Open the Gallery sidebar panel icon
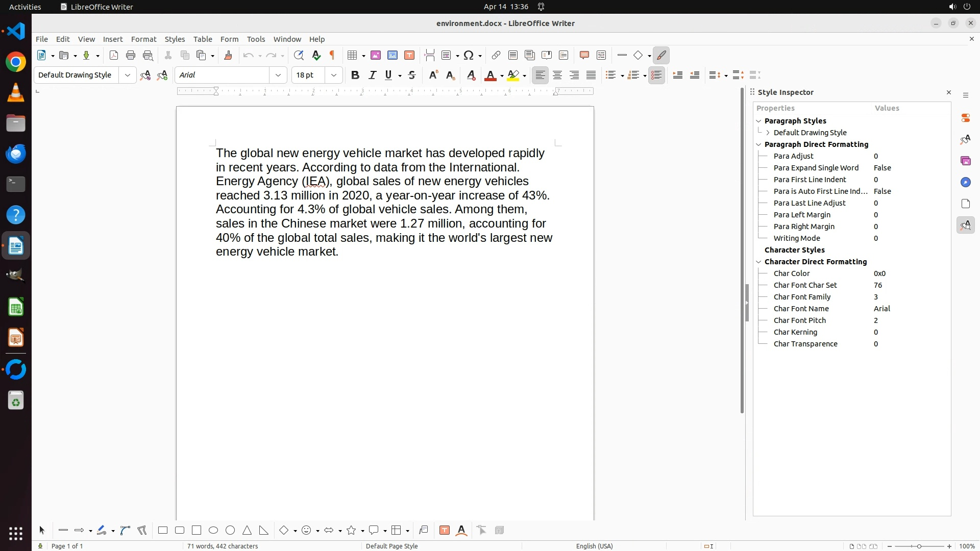 pyautogui.click(x=965, y=161)
